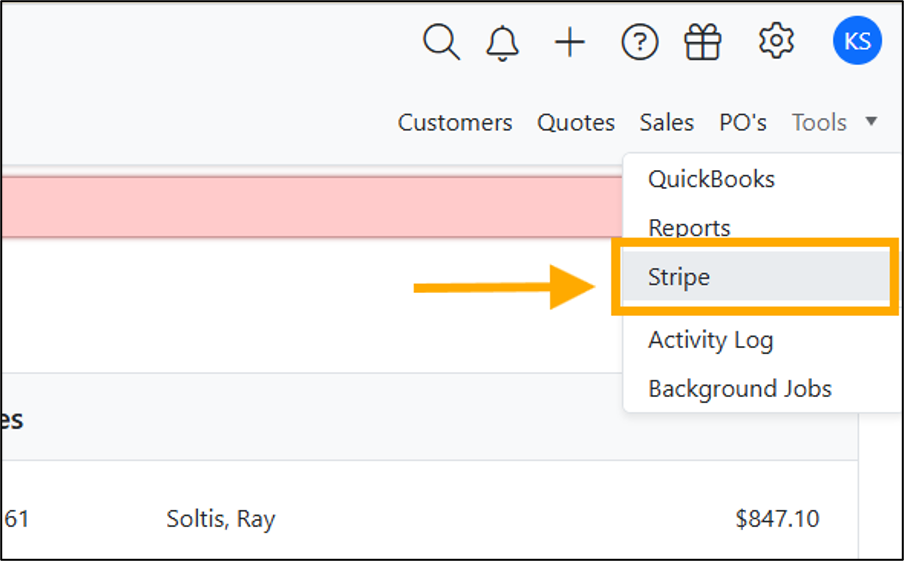Click the Tools menu label
The image size is (904, 561).
pyautogui.click(x=819, y=122)
